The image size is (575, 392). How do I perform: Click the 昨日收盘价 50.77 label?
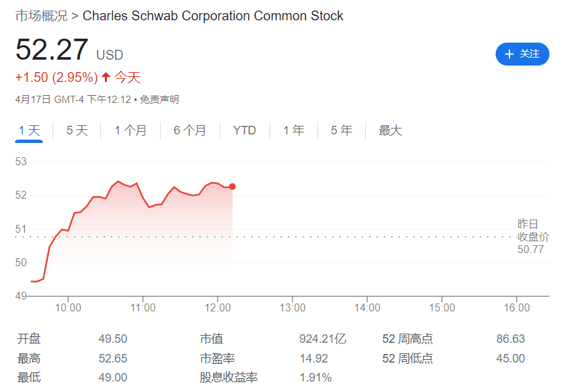(531, 237)
